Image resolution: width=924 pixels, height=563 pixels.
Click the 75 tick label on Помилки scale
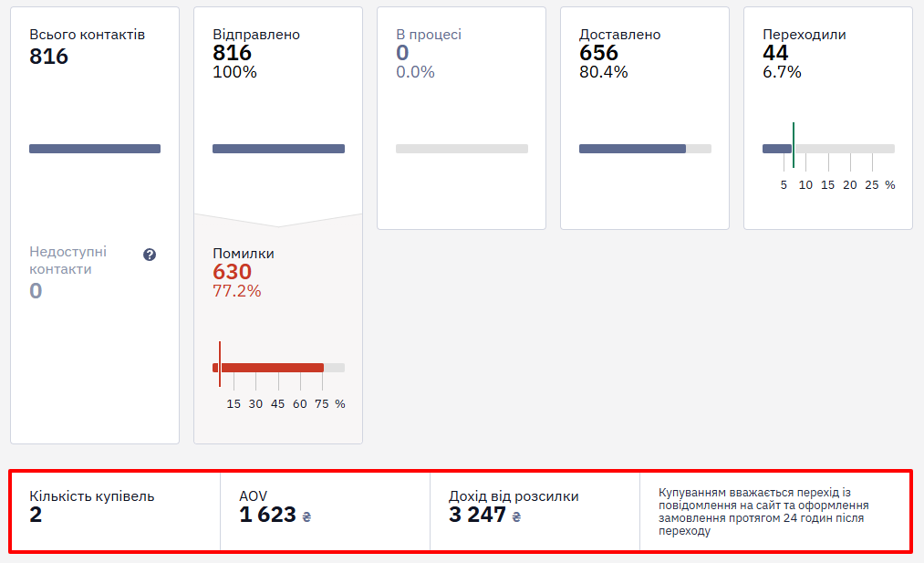tap(322, 404)
